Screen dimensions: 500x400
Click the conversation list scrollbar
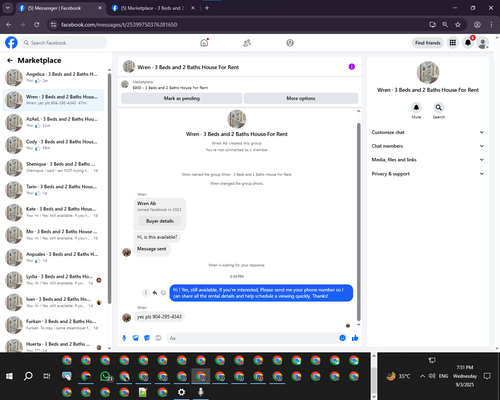coord(109,188)
